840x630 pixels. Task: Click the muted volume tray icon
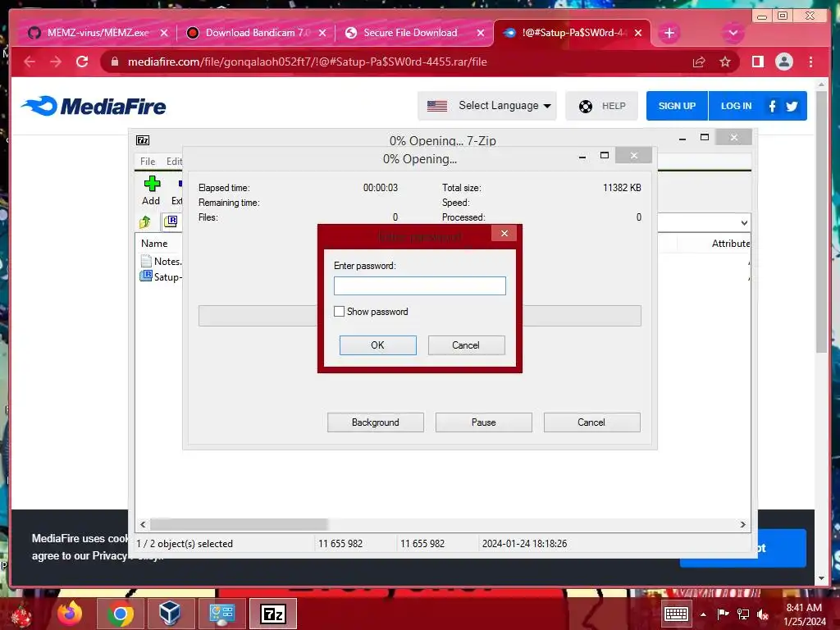click(763, 614)
